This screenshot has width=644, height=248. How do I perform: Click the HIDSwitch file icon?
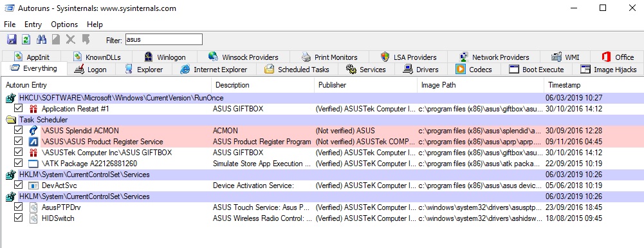point(33,218)
